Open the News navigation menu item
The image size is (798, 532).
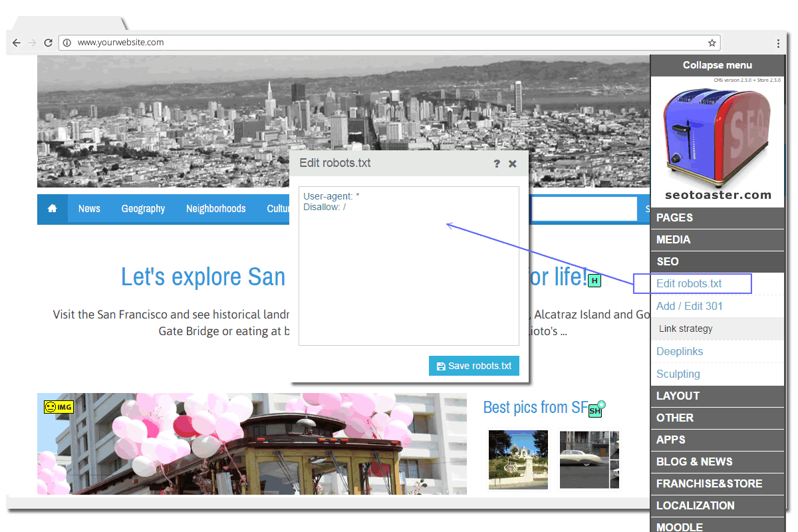tap(89, 209)
